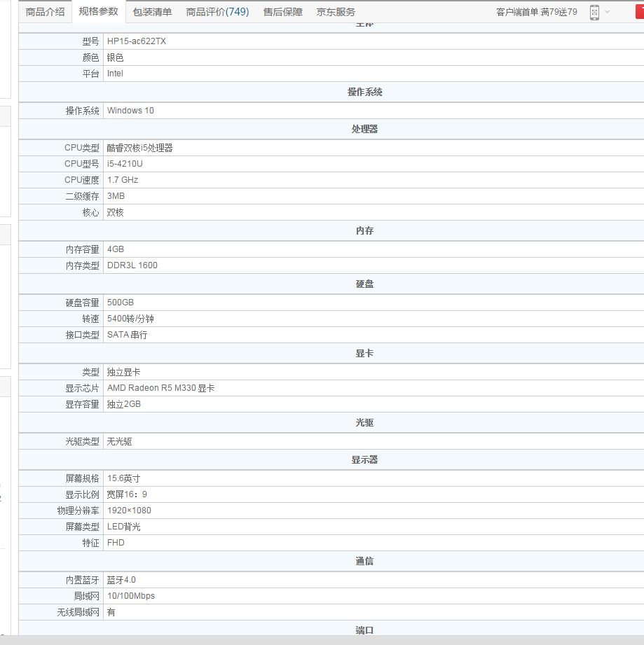Screen dimensions: 644x645
Task: Click the FHD feature value
Action: click(x=116, y=543)
